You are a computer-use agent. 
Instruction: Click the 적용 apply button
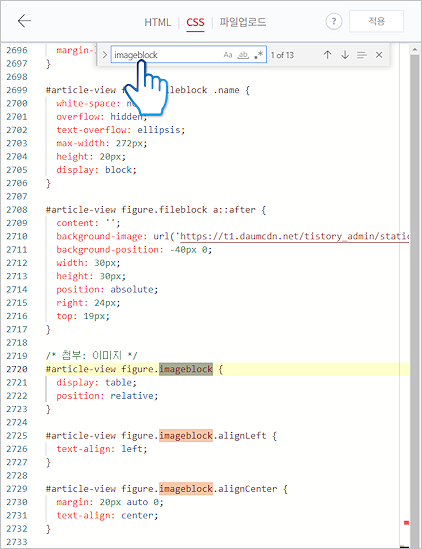pyautogui.click(x=376, y=21)
